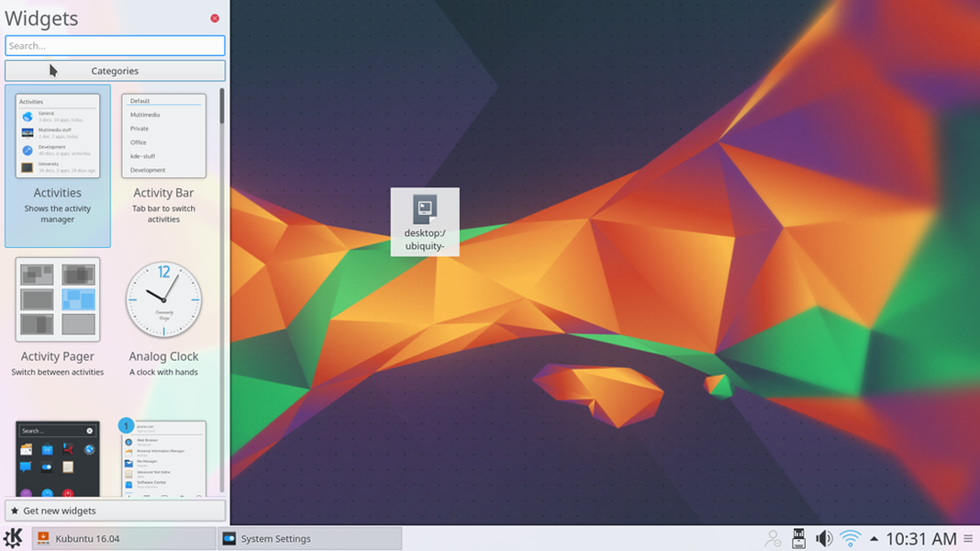Click the widget Search field

115,45
